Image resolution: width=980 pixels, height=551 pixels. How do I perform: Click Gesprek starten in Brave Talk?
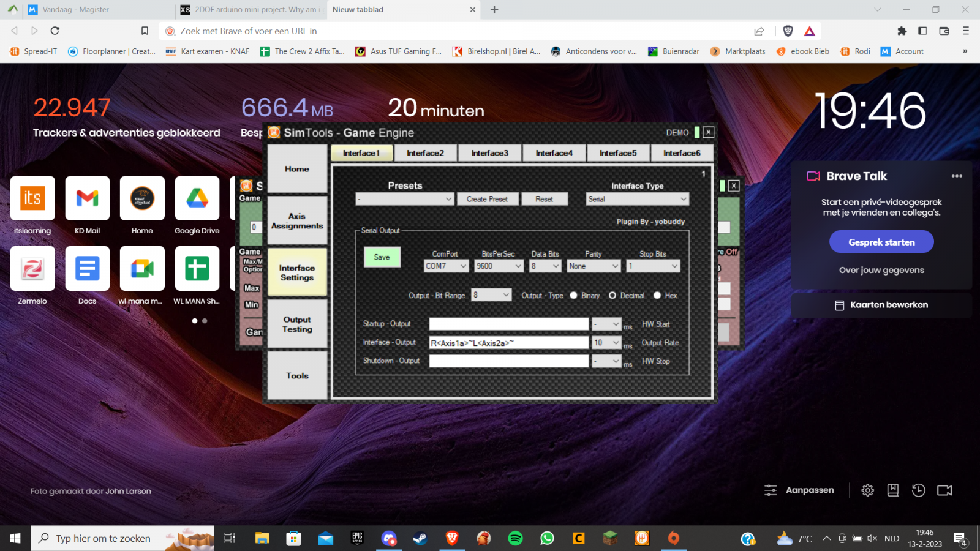point(881,242)
